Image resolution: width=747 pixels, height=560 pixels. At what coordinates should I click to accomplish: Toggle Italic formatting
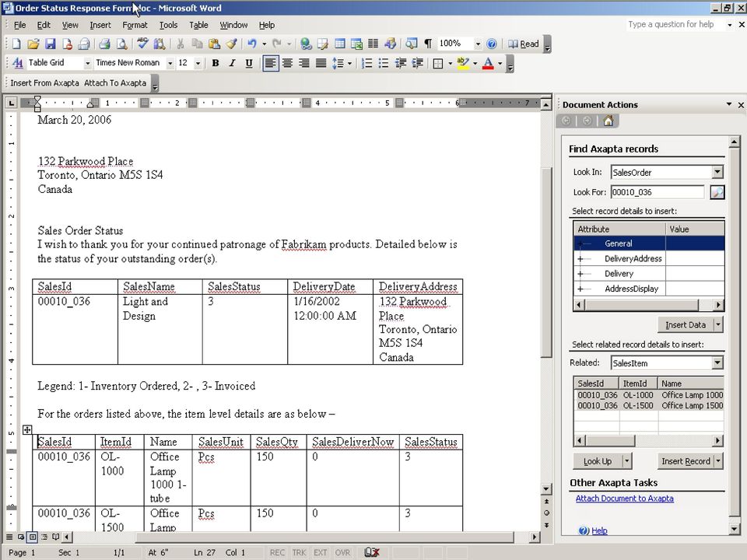point(232,63)
